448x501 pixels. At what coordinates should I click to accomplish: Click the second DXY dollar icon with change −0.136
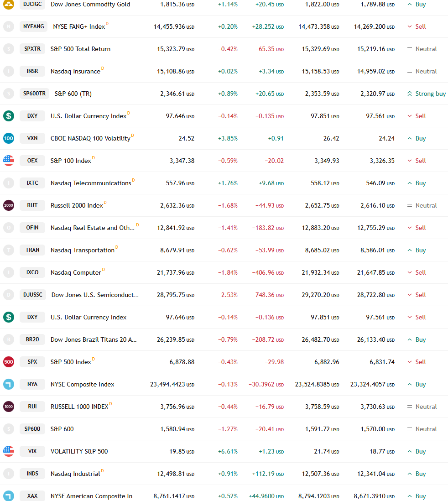click(x=9, y=317)
